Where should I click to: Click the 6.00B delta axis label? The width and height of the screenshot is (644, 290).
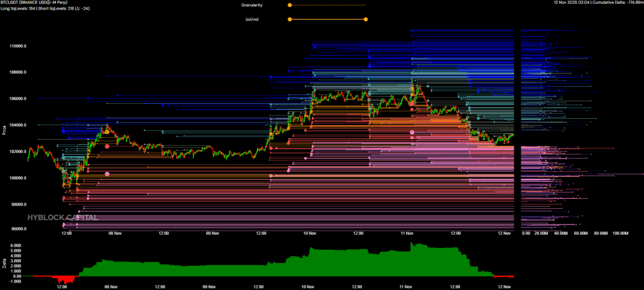pyautogui.click(x=16, y=245)
